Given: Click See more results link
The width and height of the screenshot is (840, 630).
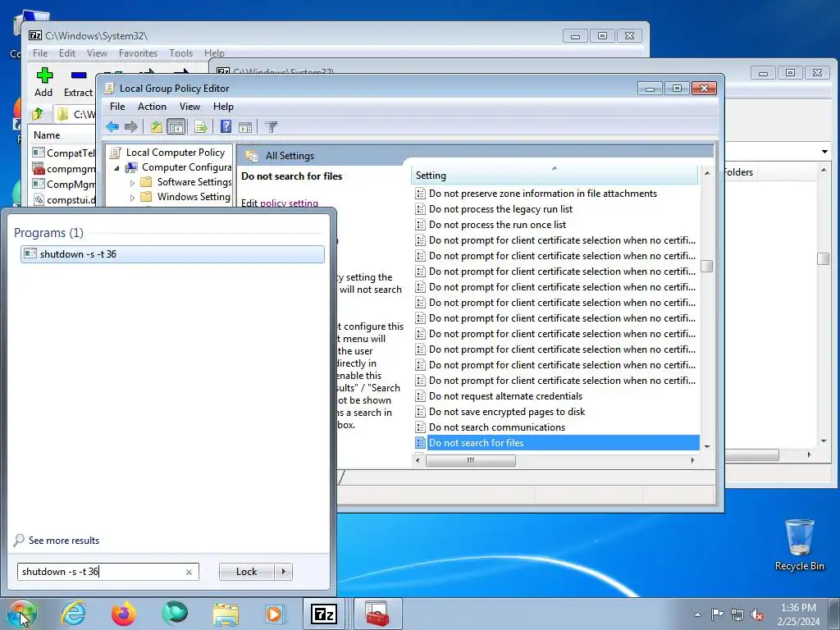Looking at the screenshot, I should [64, 541].
